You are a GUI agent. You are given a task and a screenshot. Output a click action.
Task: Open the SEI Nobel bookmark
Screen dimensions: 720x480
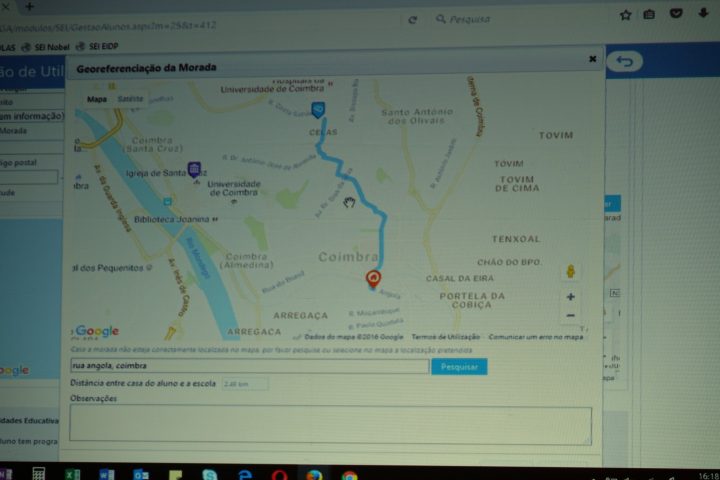[x=46, y=47]
